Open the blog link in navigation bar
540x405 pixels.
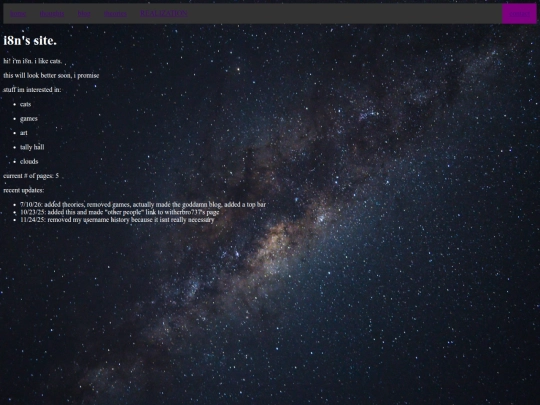click(x=84, y=14)
